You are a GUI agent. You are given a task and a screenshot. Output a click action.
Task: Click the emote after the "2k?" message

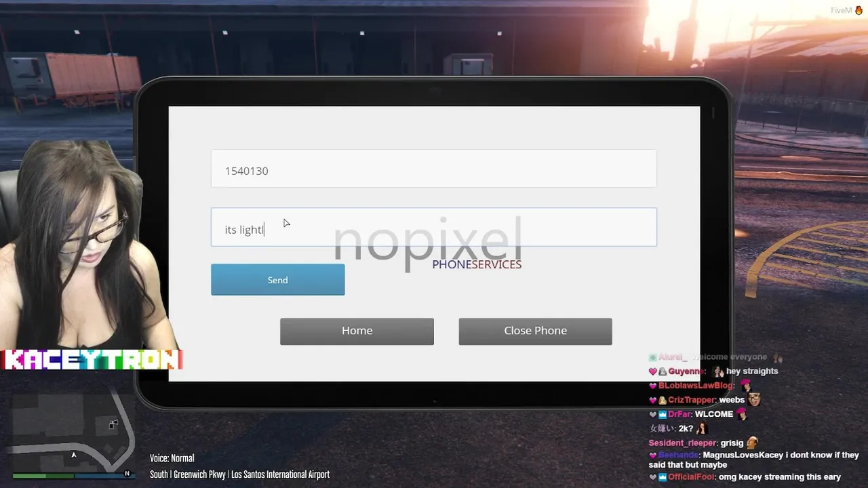pos(703,428)
